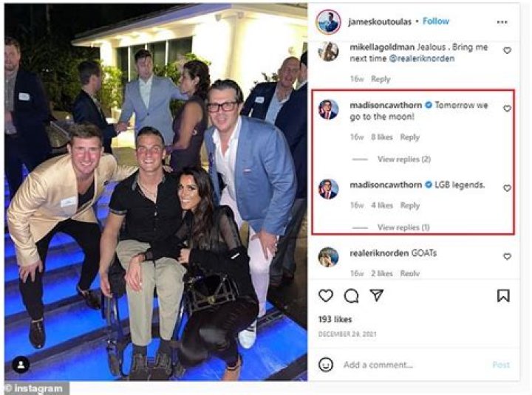Like the 'LGB legends' comment heart
Screen dimensions: 532x395
507,188
